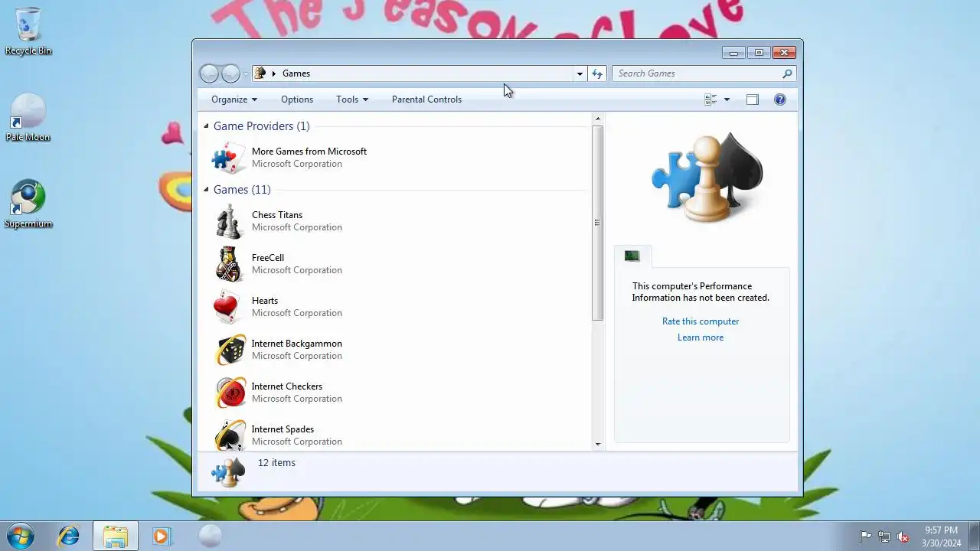Click the performance rating tab icon
Viewport: 980px width, 551px height.
click(x=632, y=256)
